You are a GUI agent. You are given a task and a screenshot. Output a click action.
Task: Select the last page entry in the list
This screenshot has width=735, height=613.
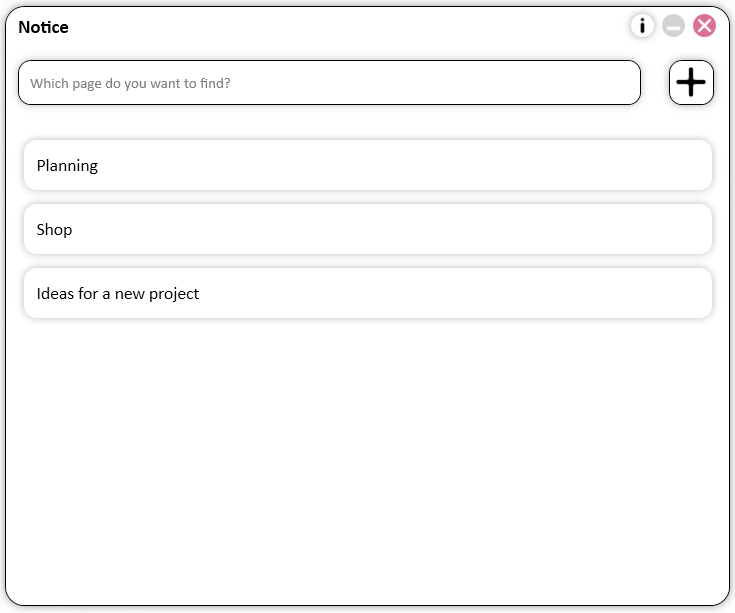pos(367,293)
